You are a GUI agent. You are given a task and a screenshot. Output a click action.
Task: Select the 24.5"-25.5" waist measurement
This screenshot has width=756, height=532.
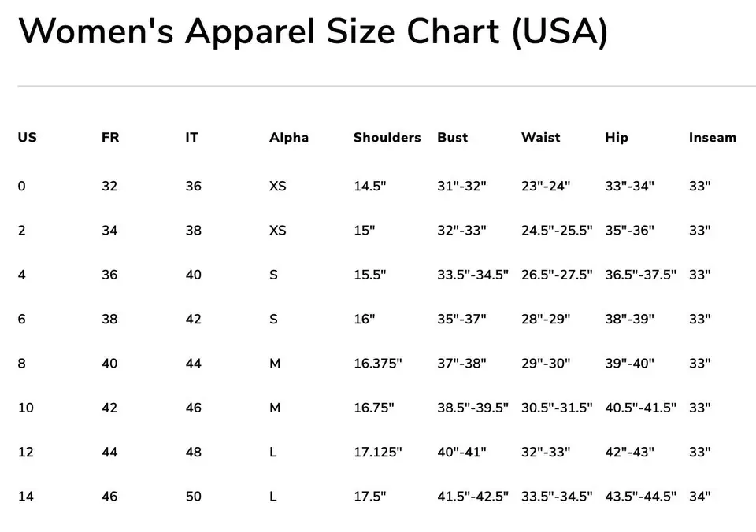tap(556, 231)
